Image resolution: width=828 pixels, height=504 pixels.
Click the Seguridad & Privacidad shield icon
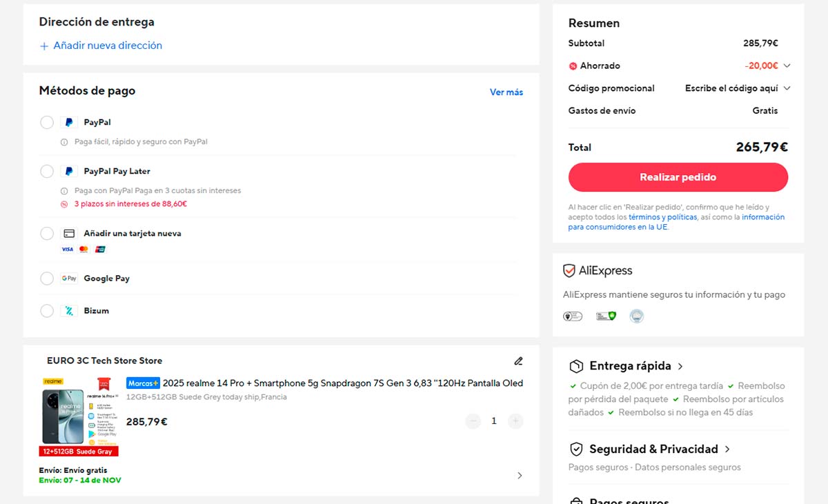coord(577,449)
